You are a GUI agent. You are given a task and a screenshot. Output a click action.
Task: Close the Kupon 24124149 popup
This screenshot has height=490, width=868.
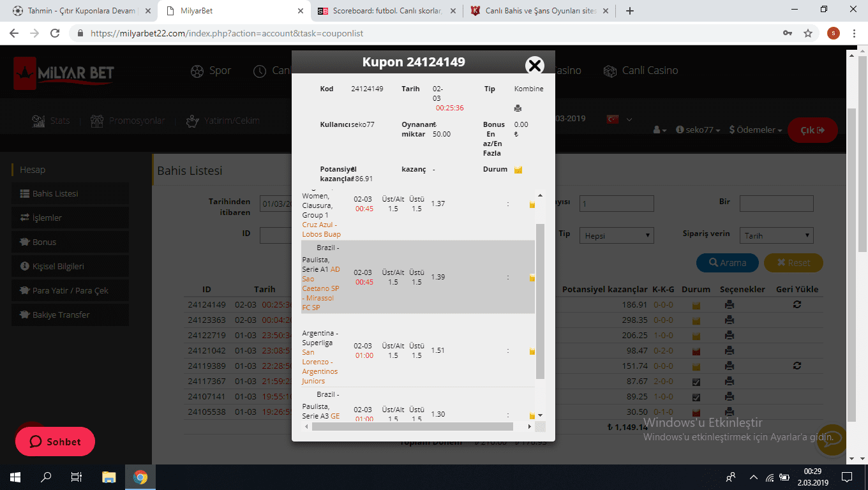tap(534, 64)
